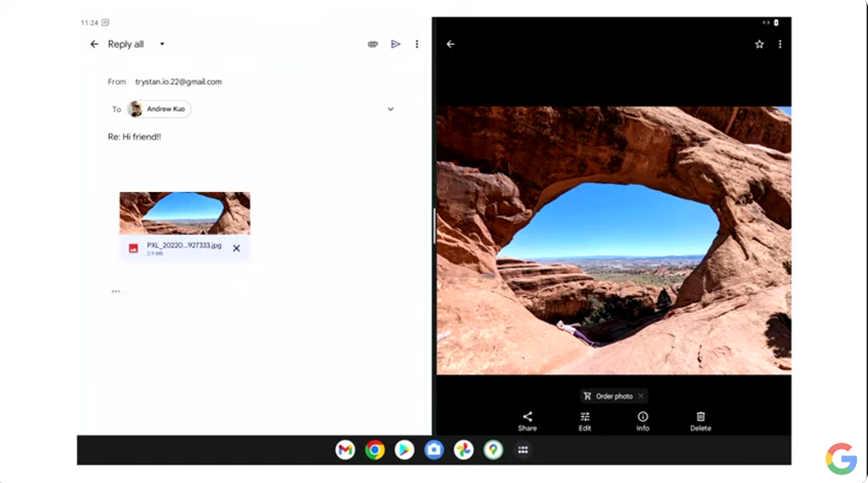Open Photos overflow menu
This screenshot has width=868, height=483.
tap(780, 44)
